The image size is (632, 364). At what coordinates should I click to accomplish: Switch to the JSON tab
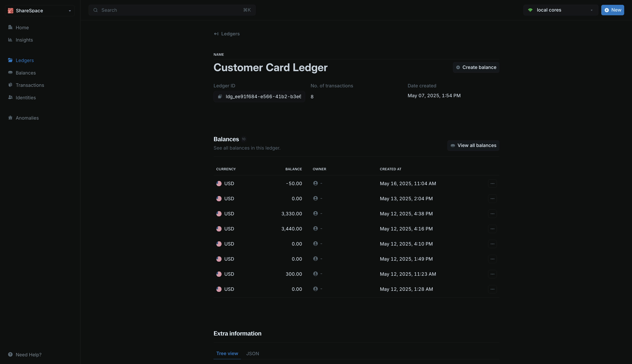[252, 354]
